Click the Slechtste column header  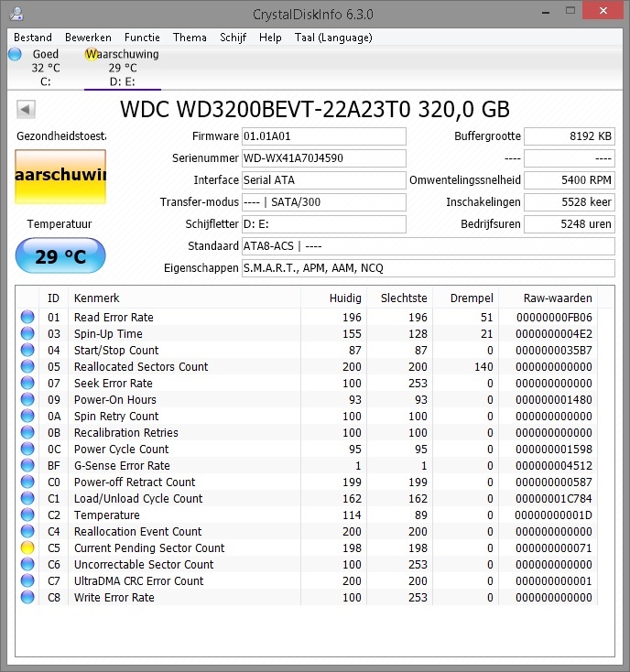399,298
